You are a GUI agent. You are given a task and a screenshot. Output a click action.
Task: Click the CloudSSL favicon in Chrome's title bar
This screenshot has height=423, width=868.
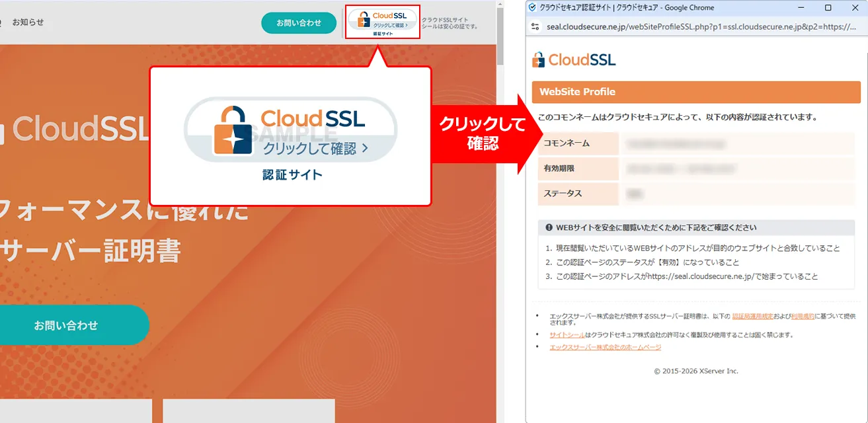532,7
